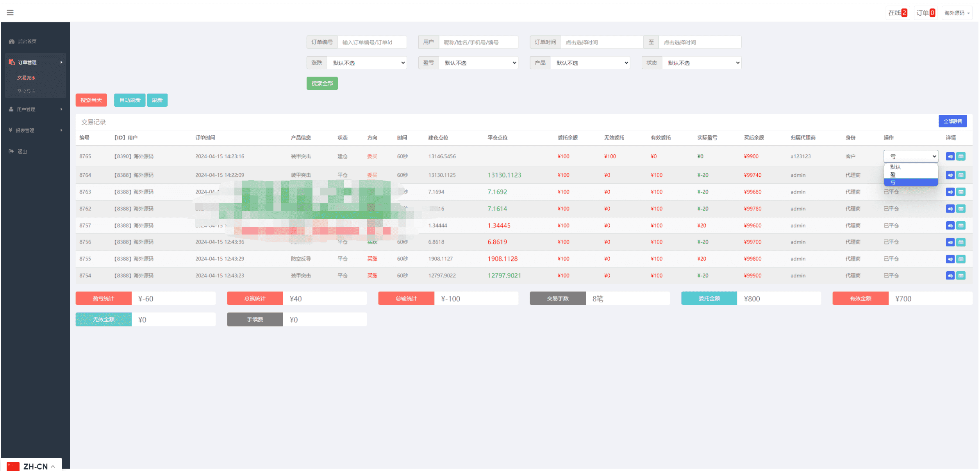Expand 用户管理 sidebar menu
This screenshot has width=980, height=471.
click(36, 109)
